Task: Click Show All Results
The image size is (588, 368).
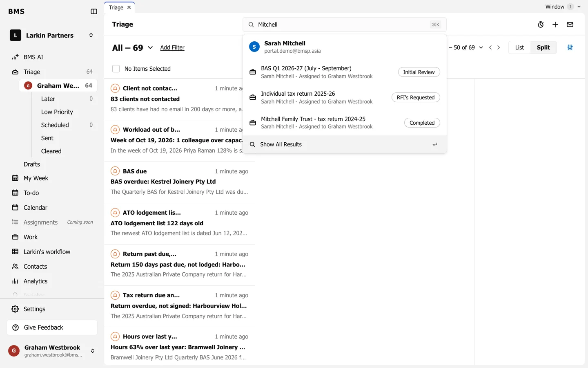Action: pyautogui.click(x=345, y=144)
